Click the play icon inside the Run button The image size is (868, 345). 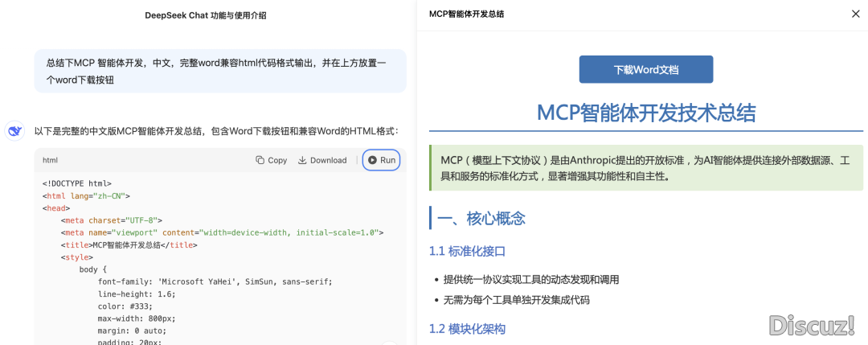[x=373, y=160]
